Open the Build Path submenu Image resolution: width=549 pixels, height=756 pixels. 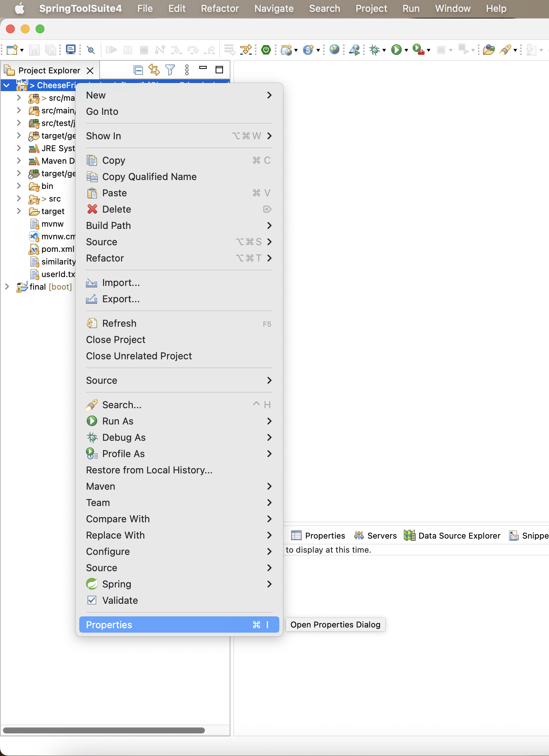[179, 226]
